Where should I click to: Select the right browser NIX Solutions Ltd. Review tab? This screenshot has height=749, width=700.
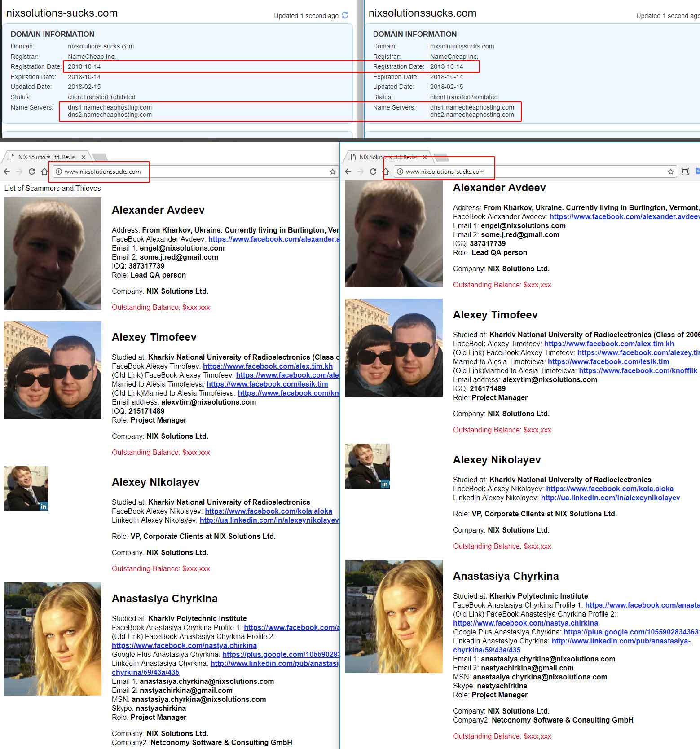[x=388, y=157]
